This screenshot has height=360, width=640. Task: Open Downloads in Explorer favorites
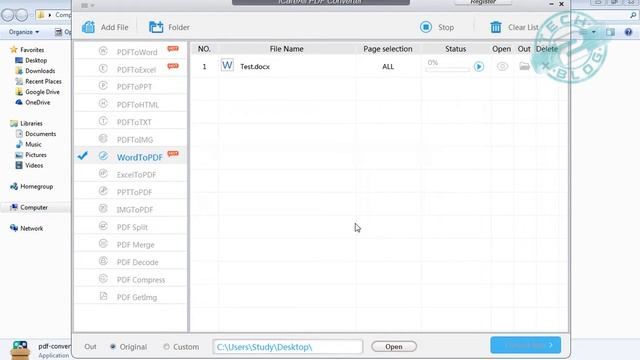click(35, 71)
